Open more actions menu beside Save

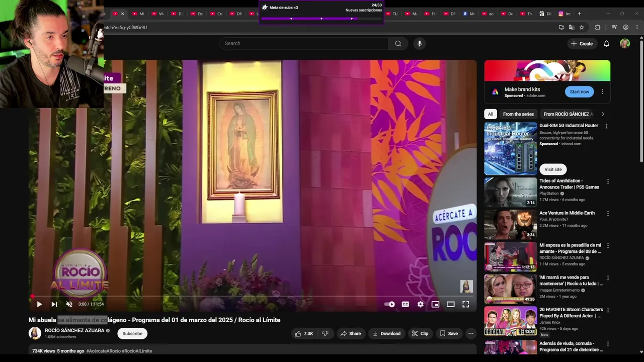pos(471,333)
